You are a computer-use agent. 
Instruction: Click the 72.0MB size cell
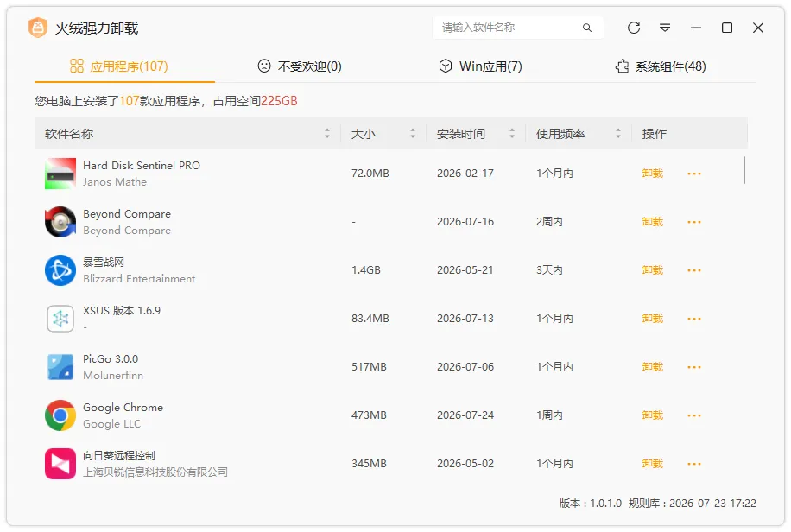[x=370, y=174]
